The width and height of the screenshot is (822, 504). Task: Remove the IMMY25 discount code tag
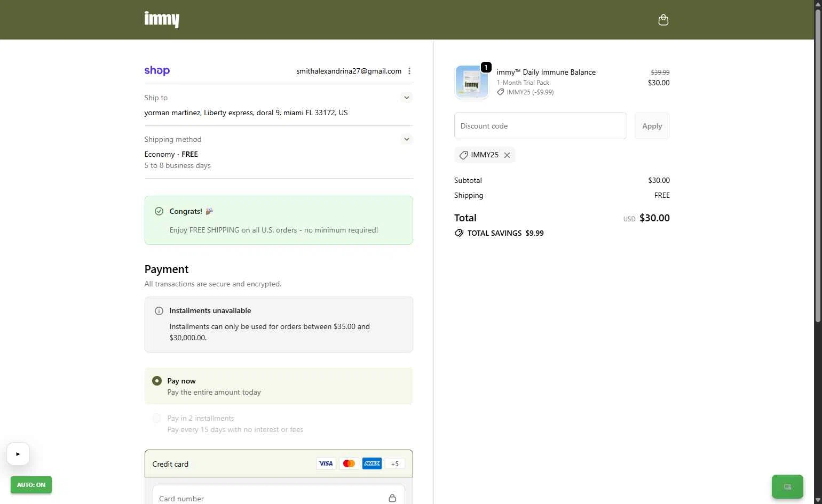point(507,155)
